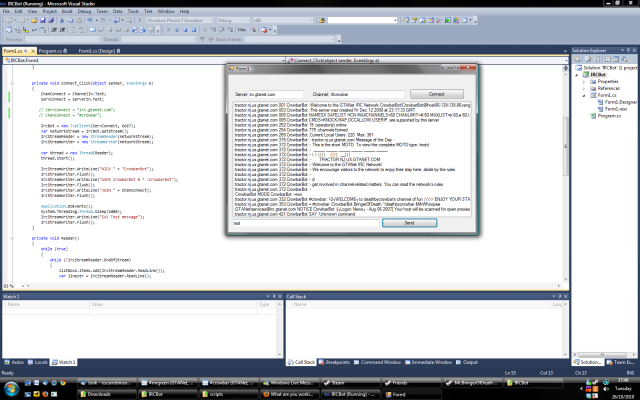The height and width of the screenshot is (400, 640).
Task: Expand the References node in Solution Explorer
Action: pyautogui.click(x=584, y=88)
